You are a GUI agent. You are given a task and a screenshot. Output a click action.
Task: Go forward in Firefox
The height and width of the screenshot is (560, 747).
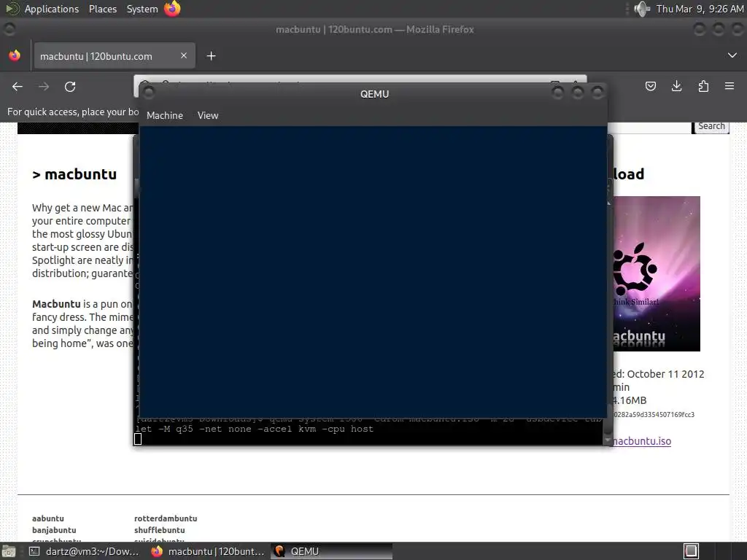pyautogui.click(x=44, y=87)
